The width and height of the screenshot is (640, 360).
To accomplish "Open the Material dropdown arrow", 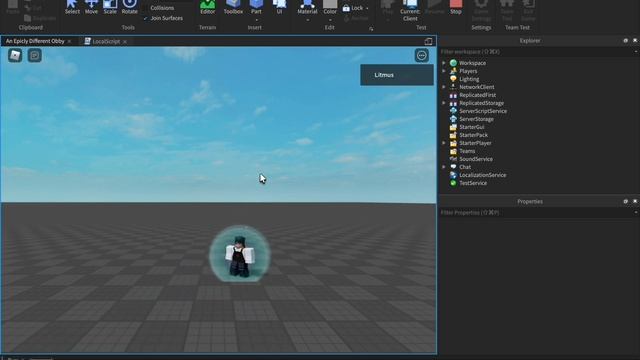I will 307,20.
